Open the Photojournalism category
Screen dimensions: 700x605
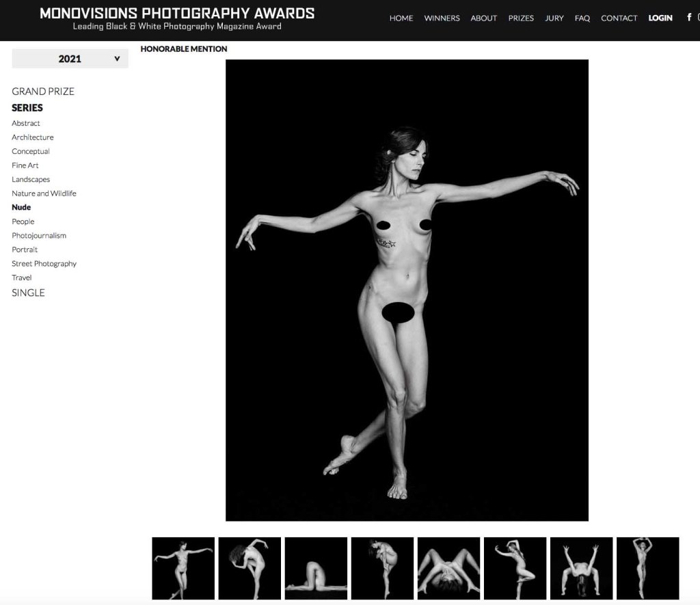coord(39,235)
